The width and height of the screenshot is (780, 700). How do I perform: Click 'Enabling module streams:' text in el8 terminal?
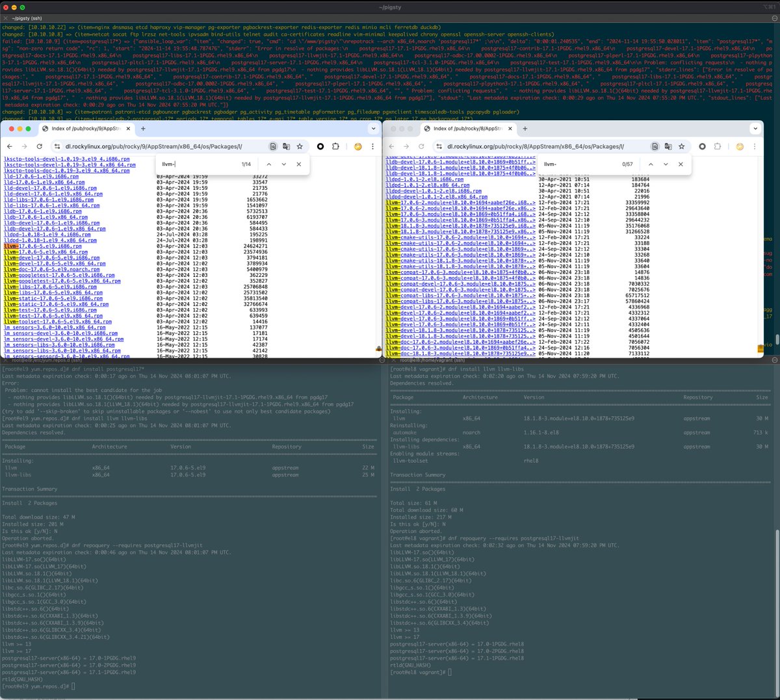pos(424,454)
